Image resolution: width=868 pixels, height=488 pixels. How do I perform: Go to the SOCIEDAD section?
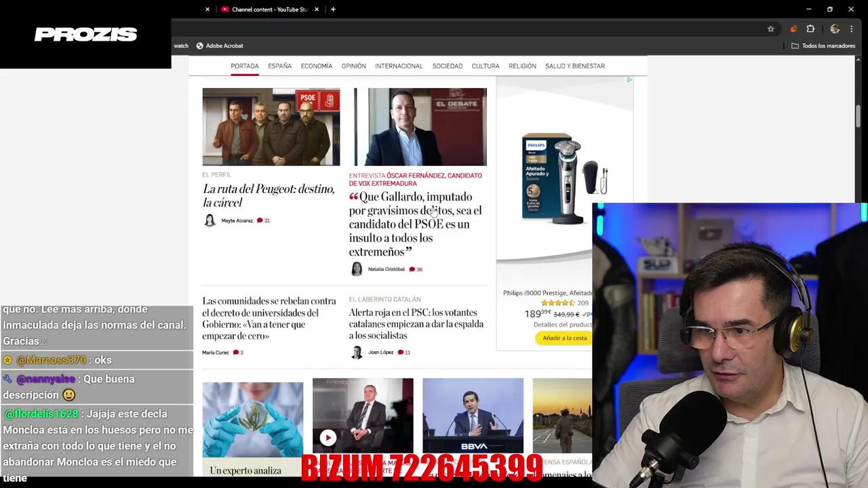coord(448,66)
